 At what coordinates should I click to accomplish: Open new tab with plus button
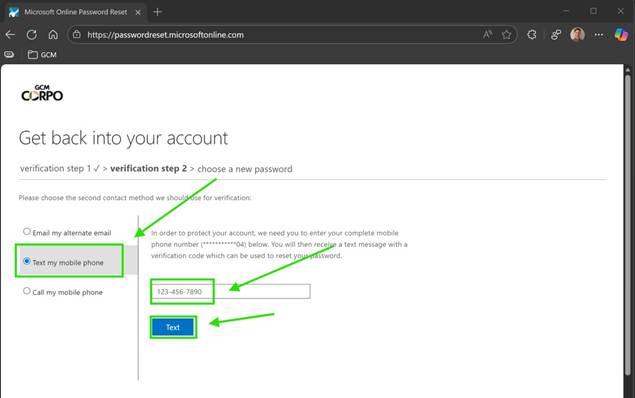(x=158, y=12)
